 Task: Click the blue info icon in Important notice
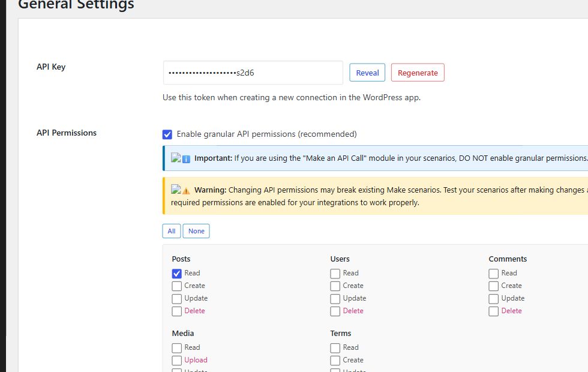click(x=186, y=159)
